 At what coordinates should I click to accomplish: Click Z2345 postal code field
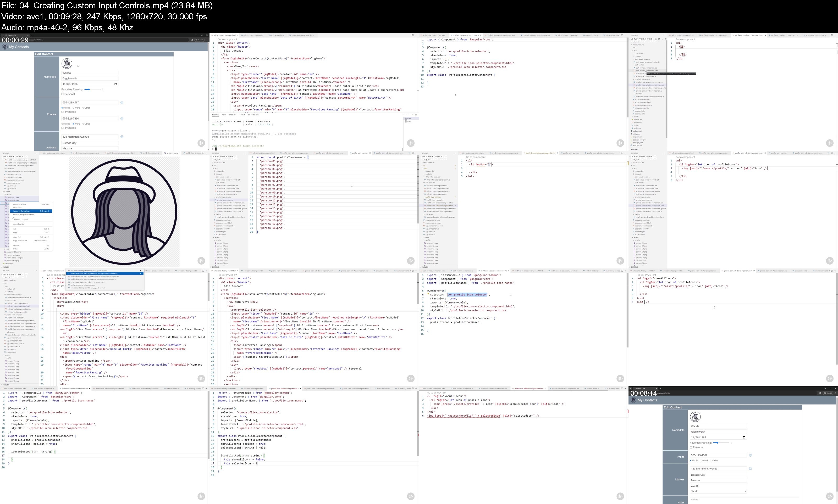(718, 486)
